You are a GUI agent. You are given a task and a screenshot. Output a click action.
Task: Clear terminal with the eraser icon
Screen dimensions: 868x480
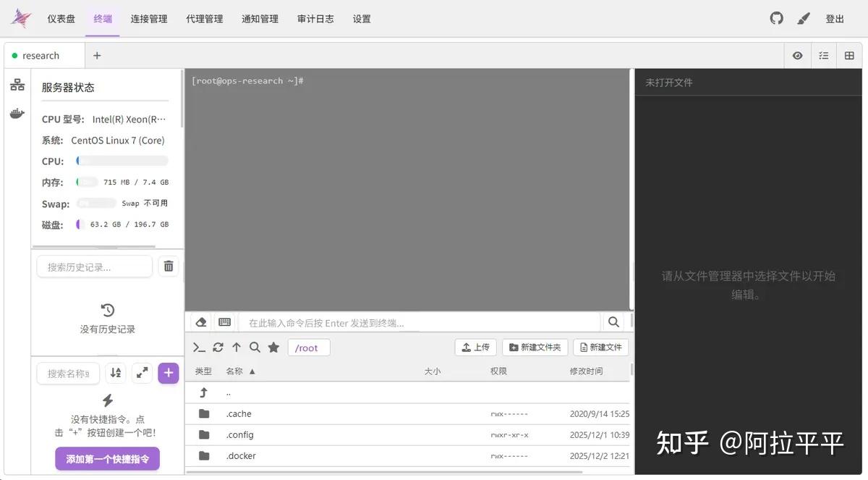click(202, 322)
